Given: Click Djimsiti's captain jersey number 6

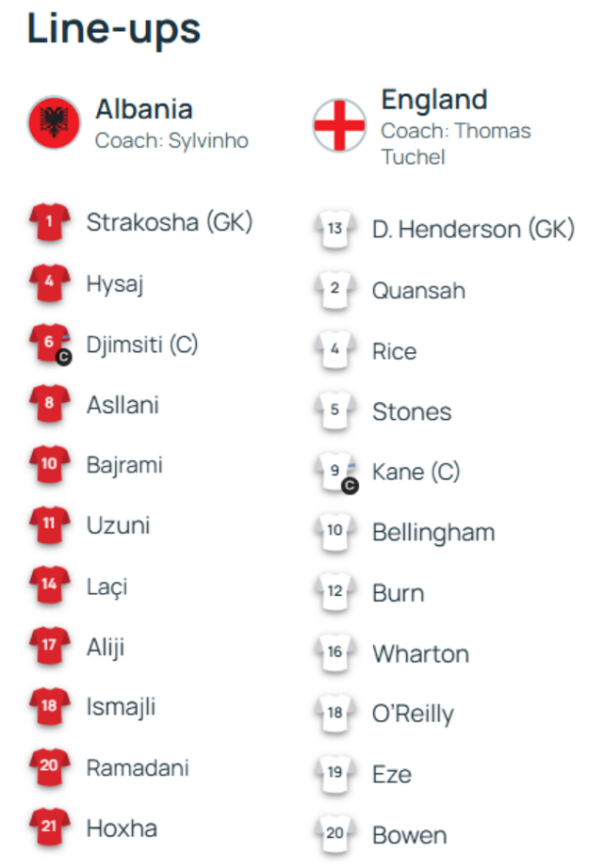Looking at the screenshot, I should click(50, 345).
